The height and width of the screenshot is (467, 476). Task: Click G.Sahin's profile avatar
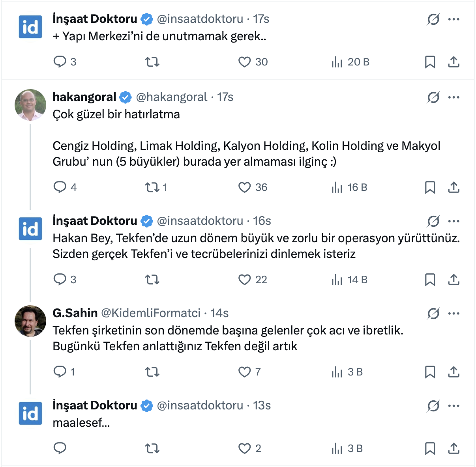[30, 321]
